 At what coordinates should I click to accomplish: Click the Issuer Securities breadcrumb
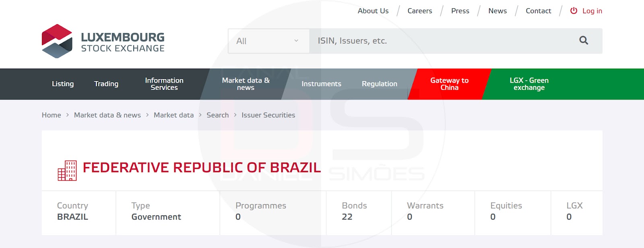pyautogui.click(x=268, y=115)
